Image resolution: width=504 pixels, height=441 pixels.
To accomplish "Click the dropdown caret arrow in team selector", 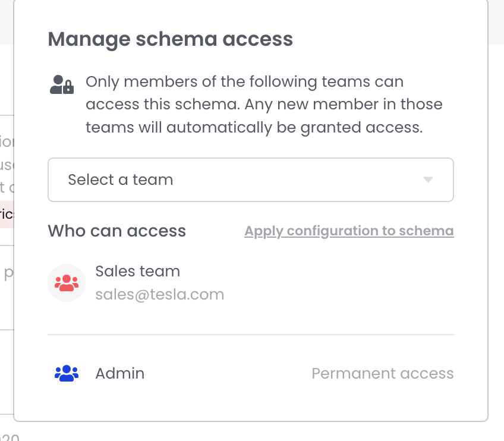I will (428, 179).
